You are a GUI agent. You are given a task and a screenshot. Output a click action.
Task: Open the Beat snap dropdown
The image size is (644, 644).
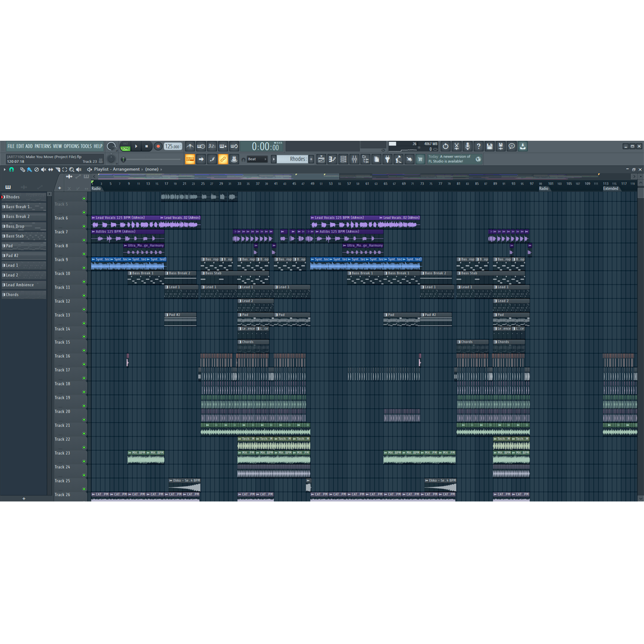point(256,159)
